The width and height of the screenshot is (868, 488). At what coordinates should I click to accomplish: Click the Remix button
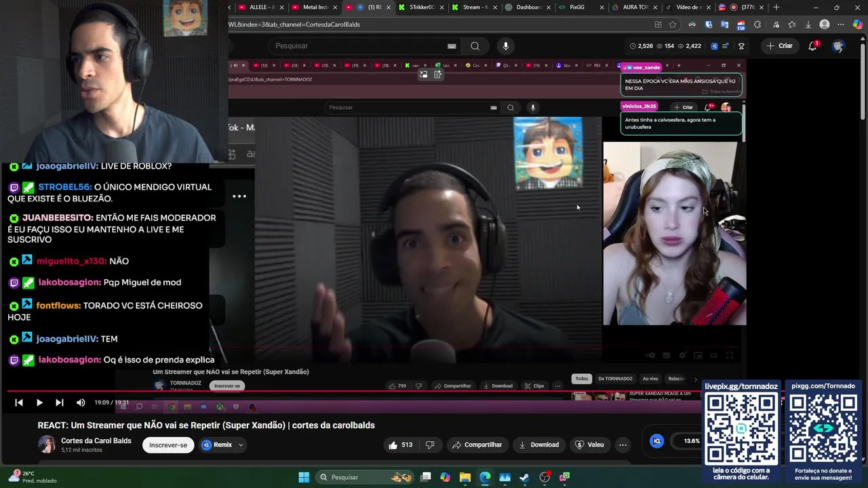(217, 445)
